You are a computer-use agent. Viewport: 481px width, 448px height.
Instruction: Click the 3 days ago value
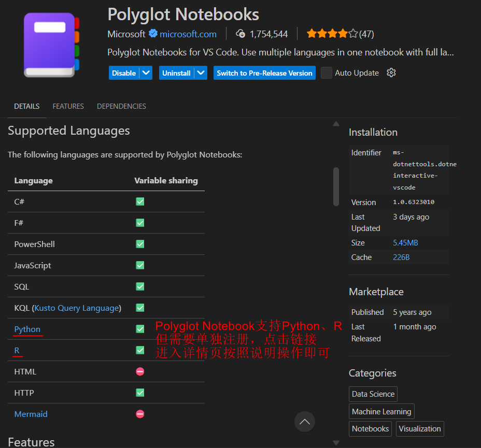pyautogui.click(x=411, y=217)
